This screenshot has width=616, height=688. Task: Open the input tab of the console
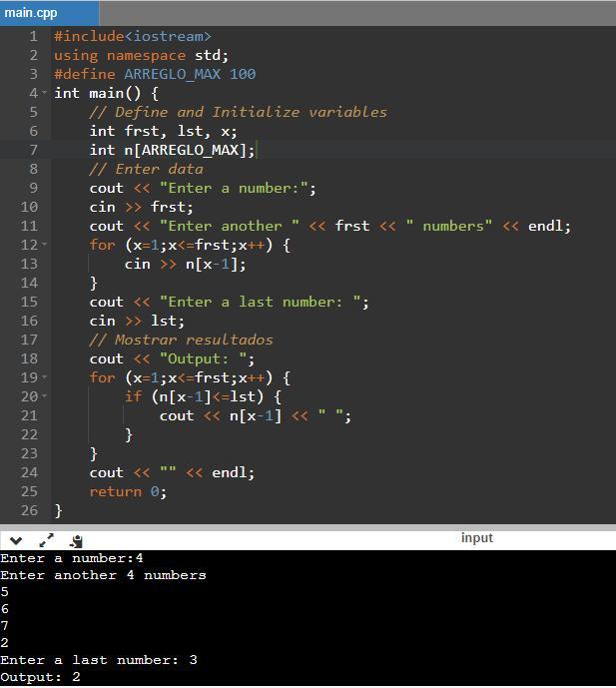(477, 538)
